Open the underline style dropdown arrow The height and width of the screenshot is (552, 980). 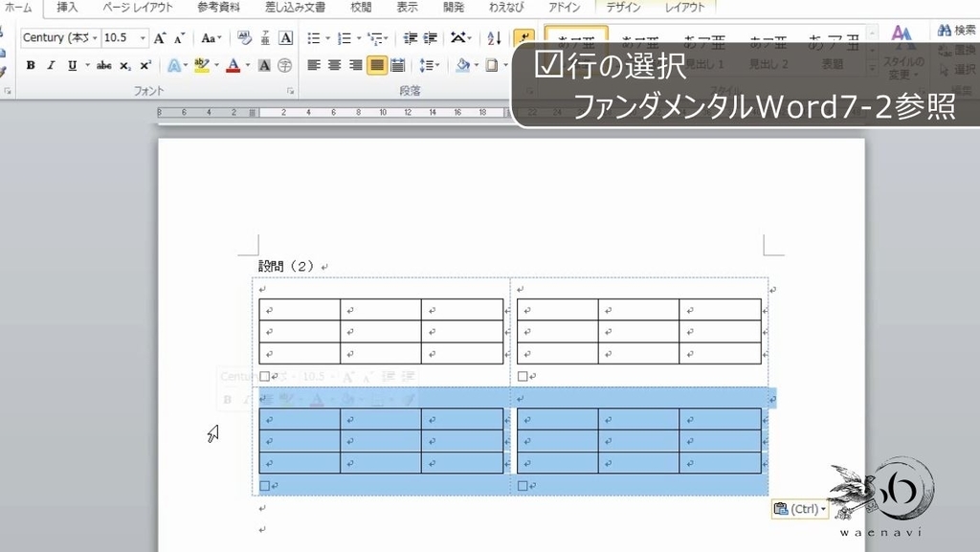(87, 65)
